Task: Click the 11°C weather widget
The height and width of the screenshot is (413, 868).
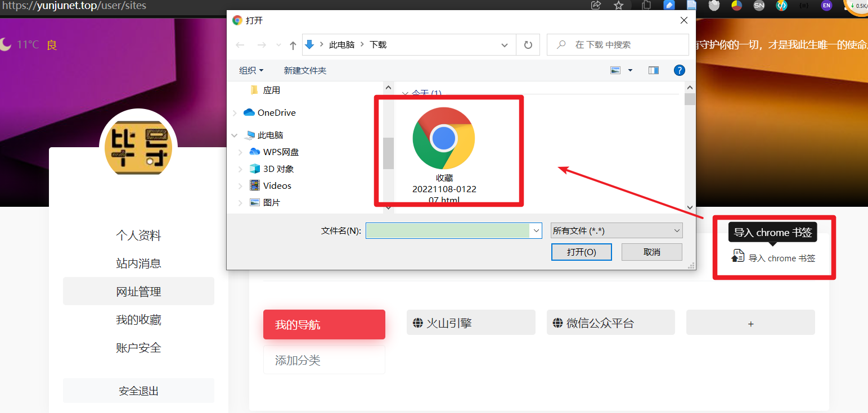Action: coord(28,44)
